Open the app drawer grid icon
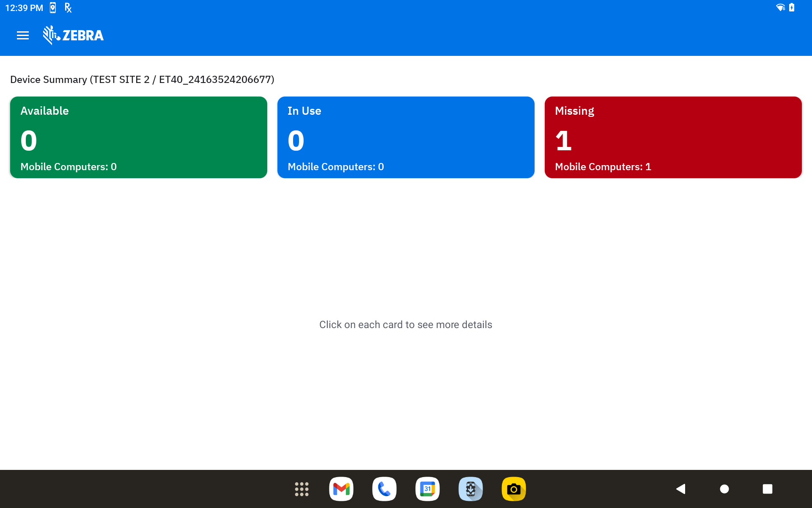Screen dimensions: 812x508 pos(302,489)
